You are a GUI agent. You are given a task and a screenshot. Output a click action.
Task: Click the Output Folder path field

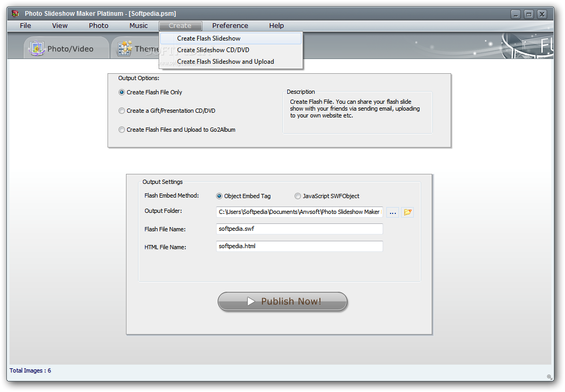pos(299,212)
